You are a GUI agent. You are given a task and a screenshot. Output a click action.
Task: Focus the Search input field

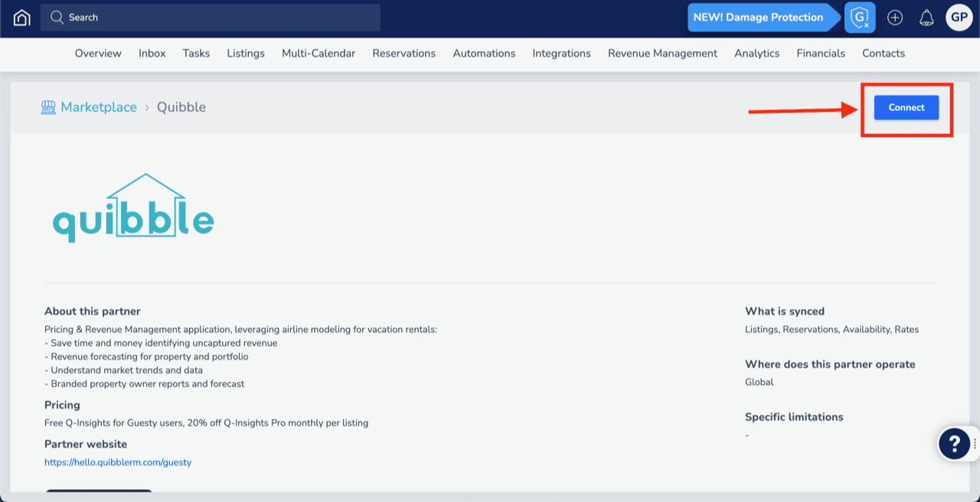tap(211, 17)
